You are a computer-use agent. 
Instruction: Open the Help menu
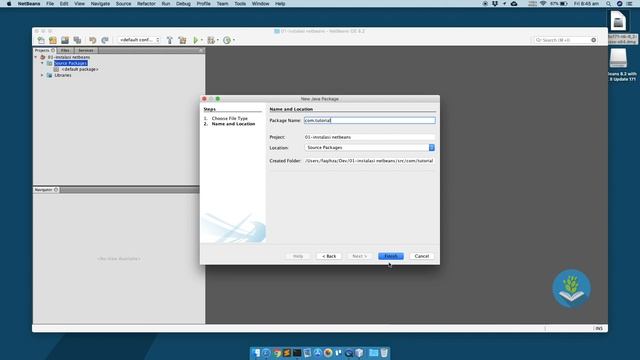click(280, 4)
